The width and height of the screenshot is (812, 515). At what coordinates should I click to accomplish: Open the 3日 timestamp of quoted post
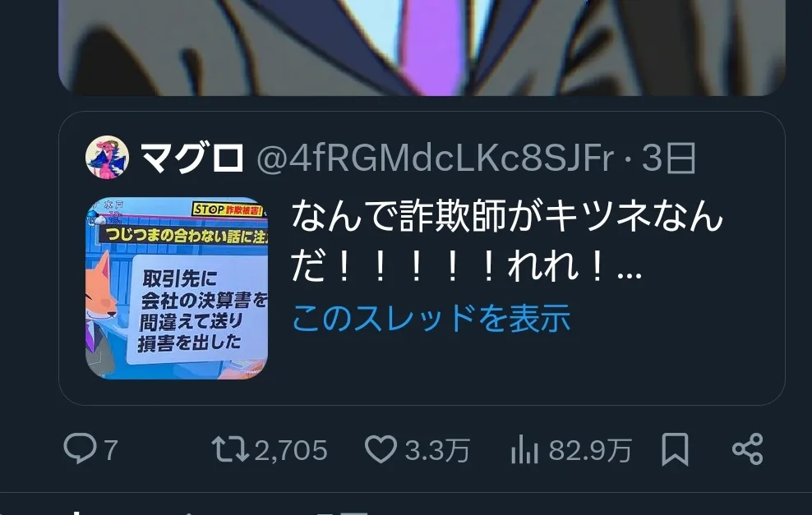click(x=668, y=159)
